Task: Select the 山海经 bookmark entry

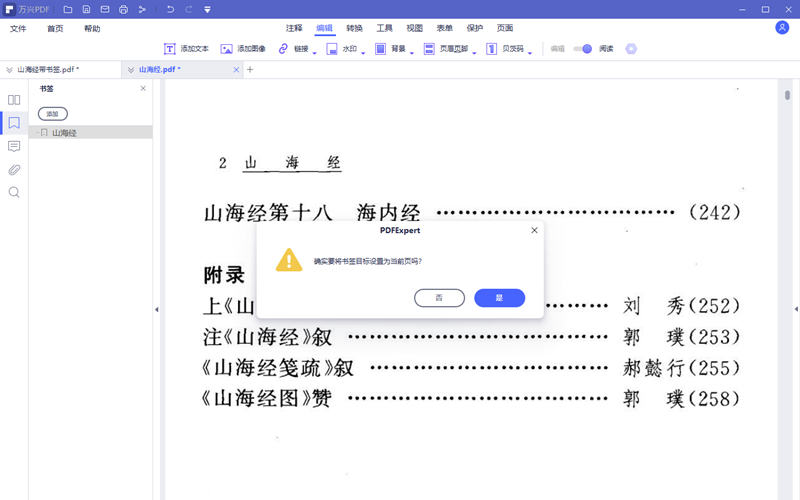Action: (65, 132)
